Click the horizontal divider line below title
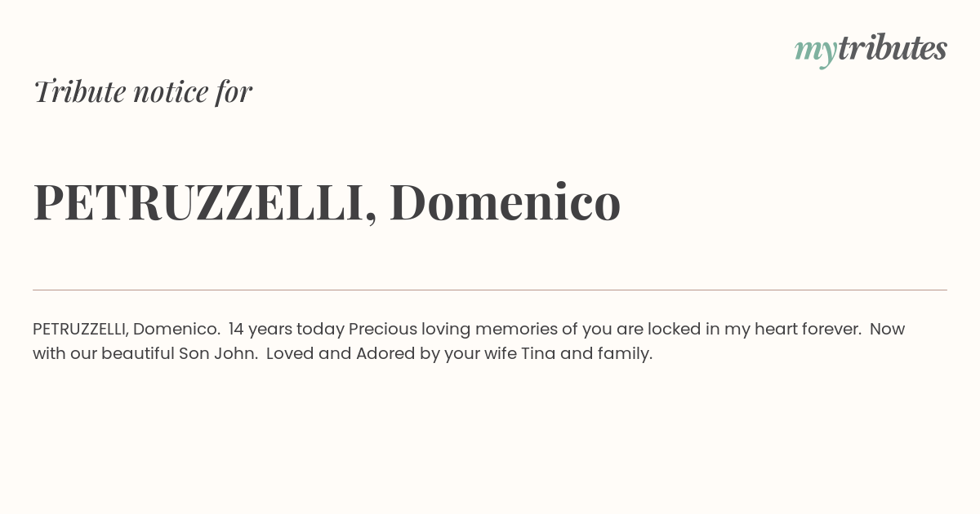The image size is (980, 514). pos(490,290)
